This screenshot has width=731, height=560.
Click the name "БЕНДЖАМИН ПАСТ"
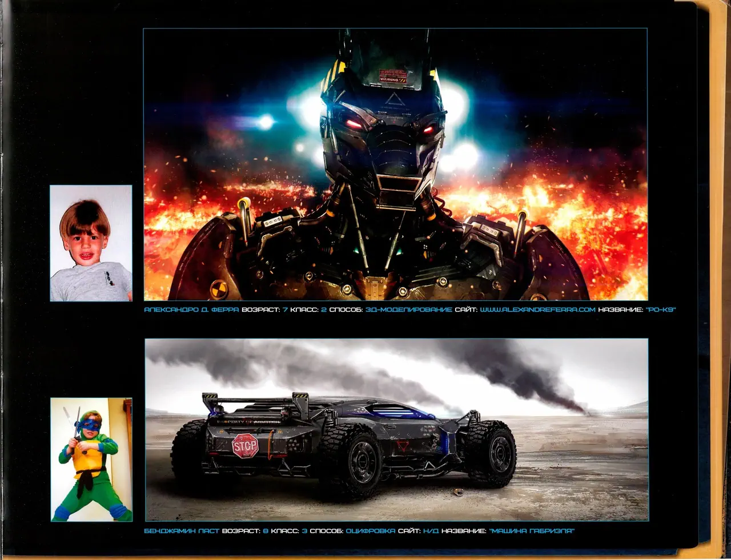click(x=182, y=531)
